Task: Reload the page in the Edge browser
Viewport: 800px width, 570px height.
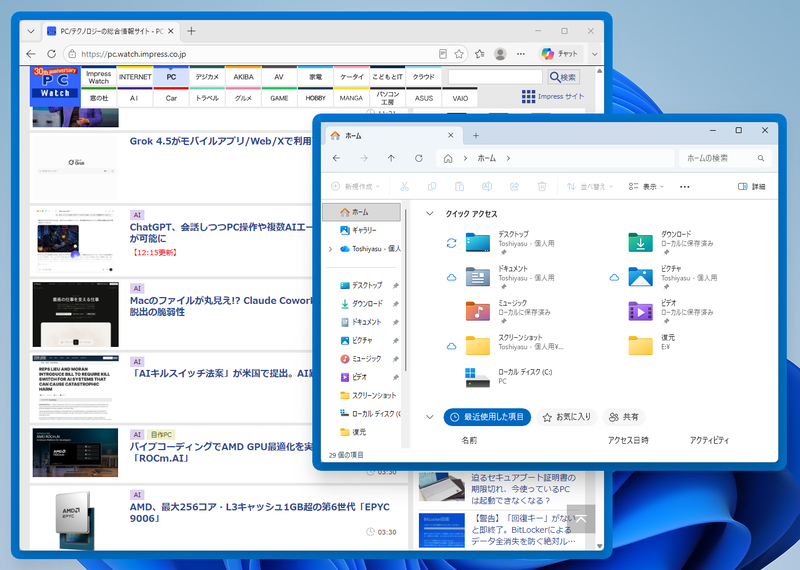Action: [x=52, y=54]
